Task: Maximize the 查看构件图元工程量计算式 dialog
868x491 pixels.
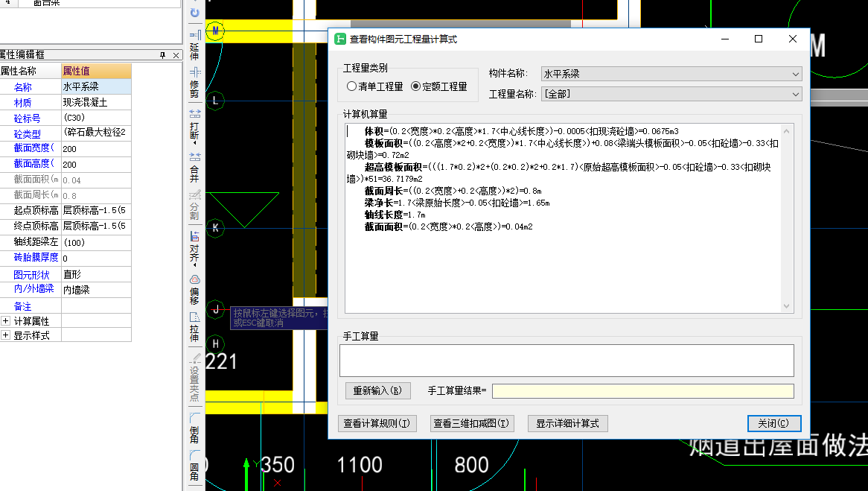Action: (759, 39)
